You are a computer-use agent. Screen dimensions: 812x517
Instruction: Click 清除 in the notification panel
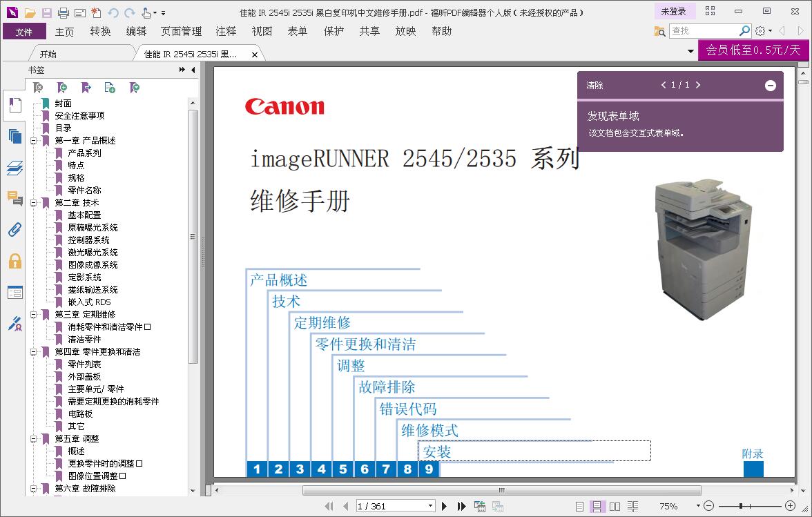tap(594, 85)
